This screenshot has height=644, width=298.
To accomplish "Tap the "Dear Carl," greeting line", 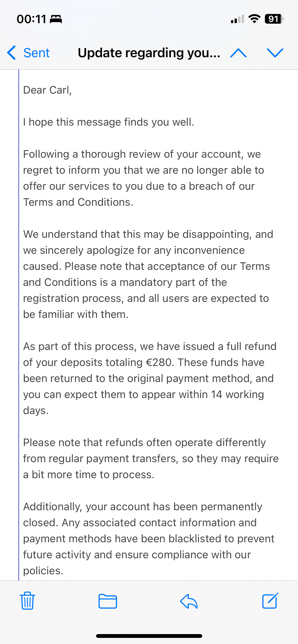I will click(47, 90).
